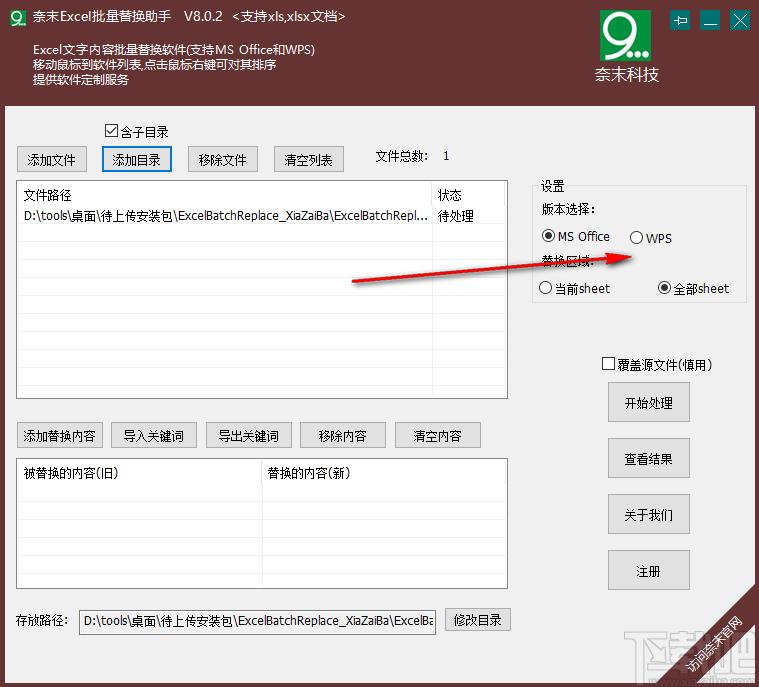Click 清空内容 button
The width and height of the screenshot is (759, 687).
(x=438, y=435)
